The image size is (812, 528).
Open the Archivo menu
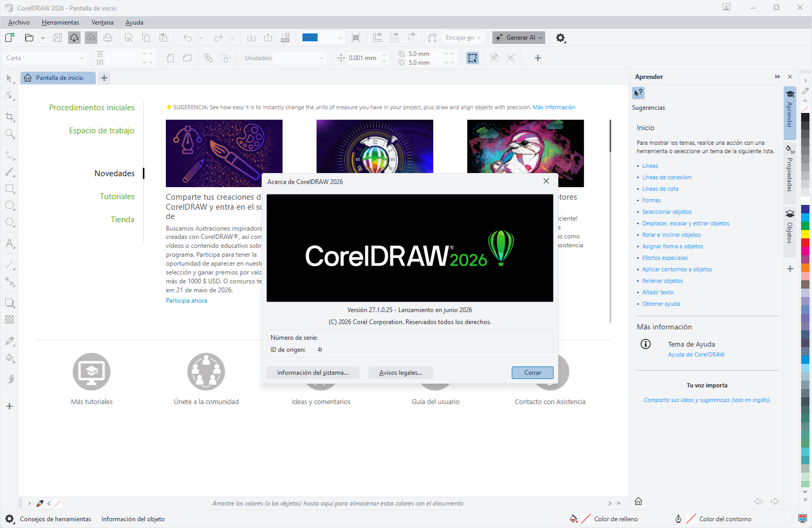coord(19,22)
